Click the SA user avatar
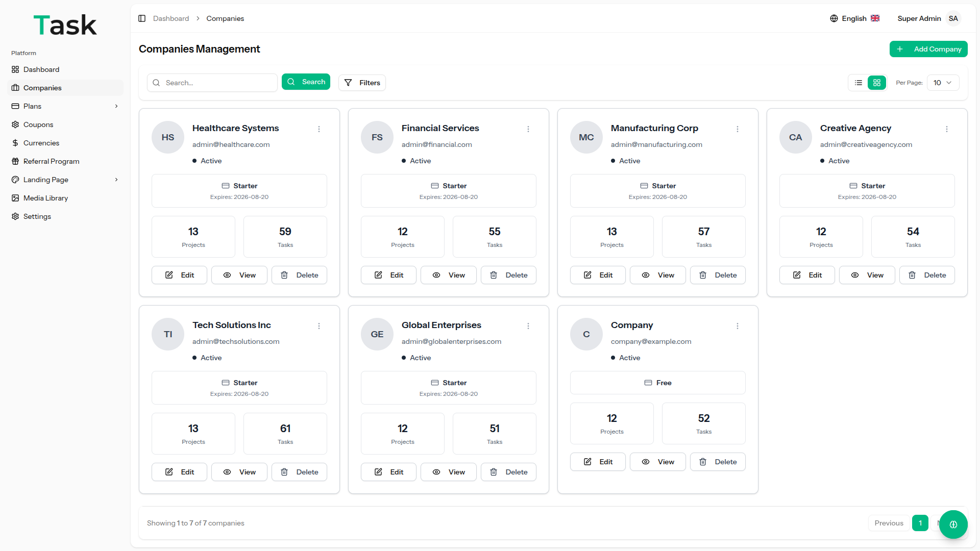980x551 pixels. tap(953, 18)
